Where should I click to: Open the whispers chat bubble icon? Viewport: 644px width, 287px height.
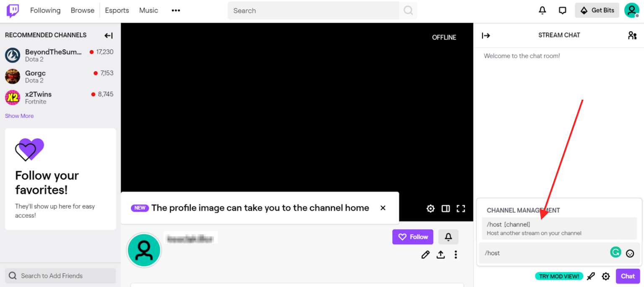point(563,10)
